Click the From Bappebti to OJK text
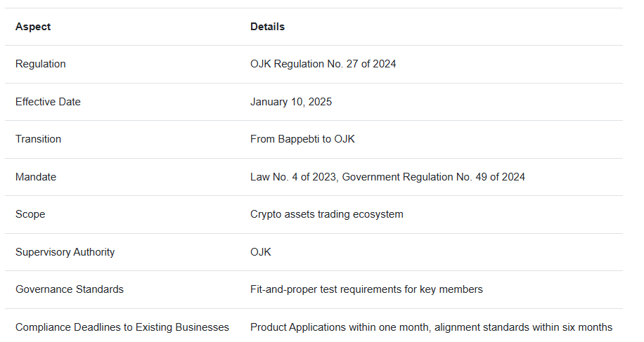 coord(302,139)
